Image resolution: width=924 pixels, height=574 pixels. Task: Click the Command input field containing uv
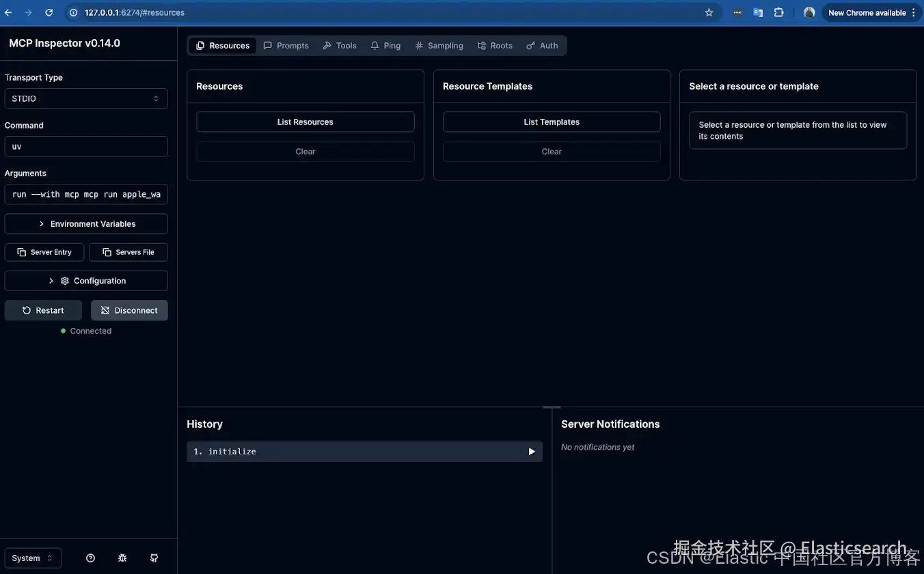[86, 146]
